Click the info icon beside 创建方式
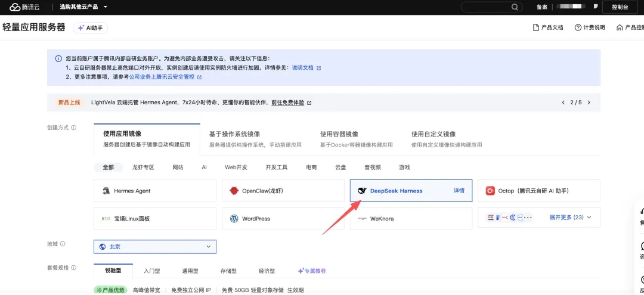 [x=73, y=128]
